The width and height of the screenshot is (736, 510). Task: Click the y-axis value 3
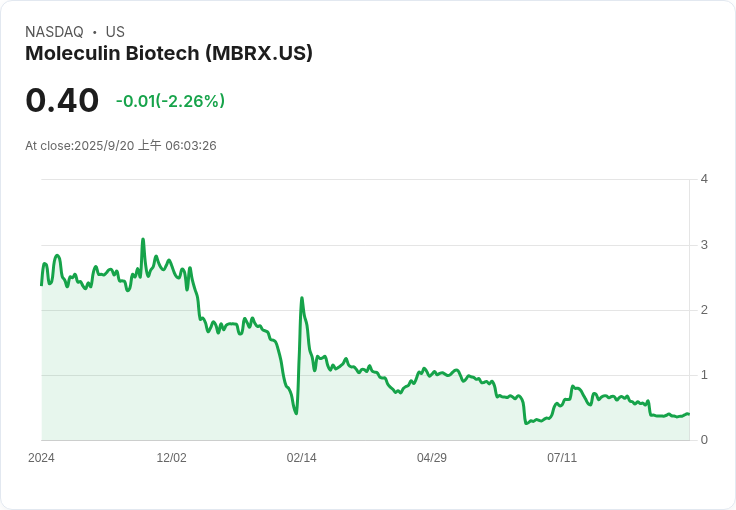[704, 245]
